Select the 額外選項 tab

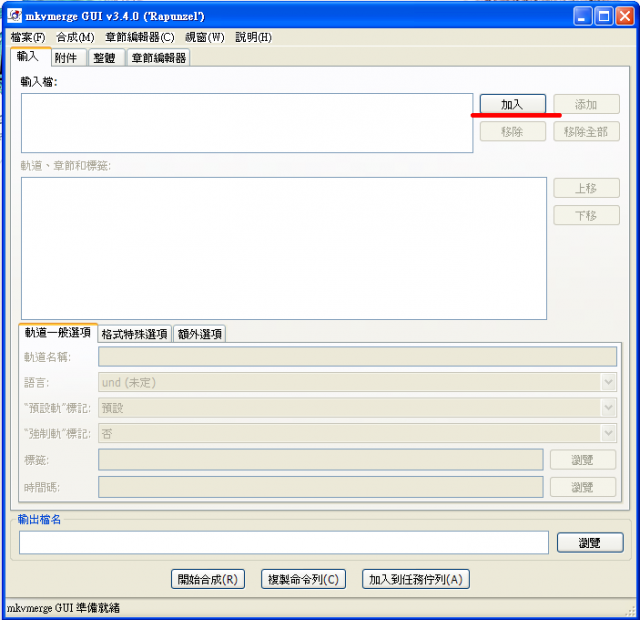pos(200,334)
